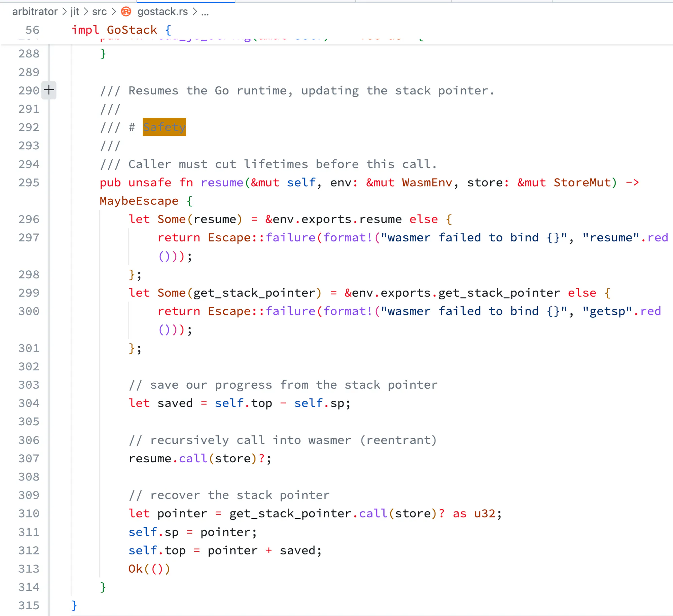Image resolution: width=673 pixels, height=616 pixels.
Task: Click the Rust file icon in breadcrumb
Action: click(x=126, y=12)
